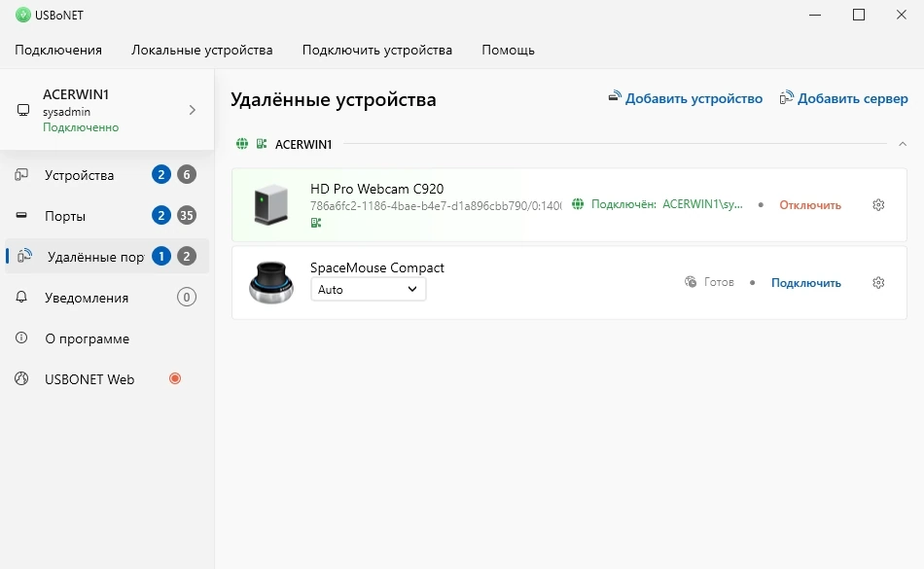This screenshot has height=569, width=924.
Task: Click the Порты sidebar icon
Action: point(21,215)
